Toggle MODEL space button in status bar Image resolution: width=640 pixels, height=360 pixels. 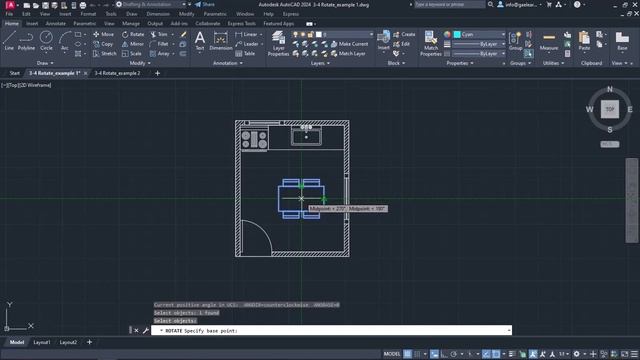(x=392, y=354)
